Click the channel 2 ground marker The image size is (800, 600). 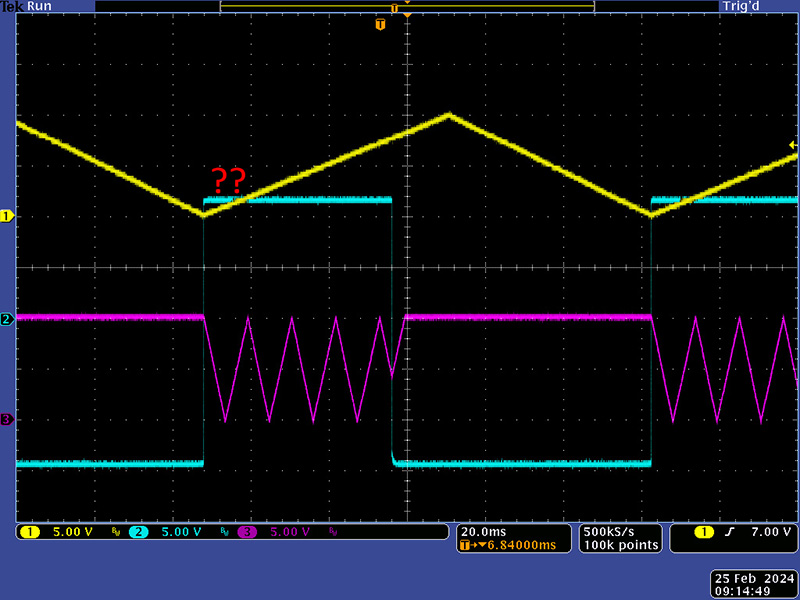(x=6, y=319)
